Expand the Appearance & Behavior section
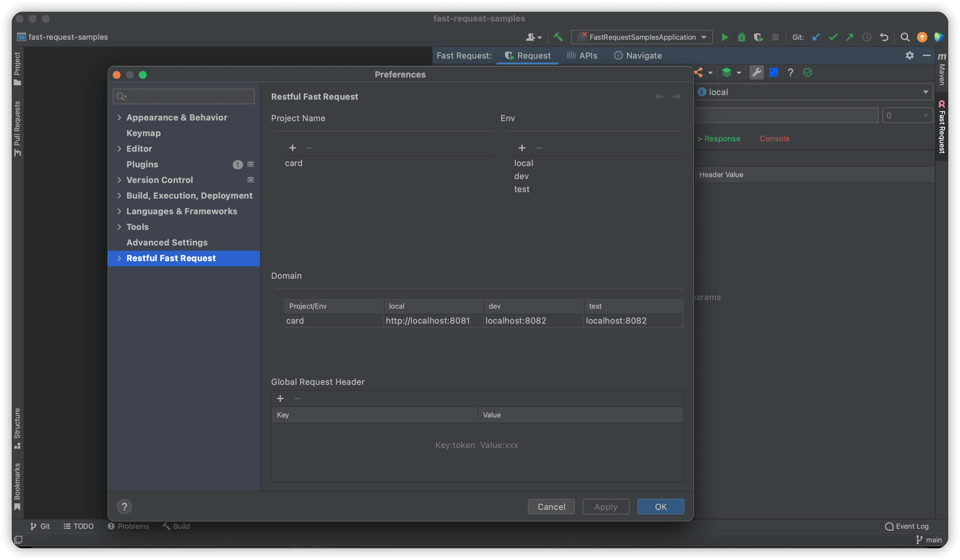The height and width of the screenshot is (560, 960). click(x=119, y=117)
